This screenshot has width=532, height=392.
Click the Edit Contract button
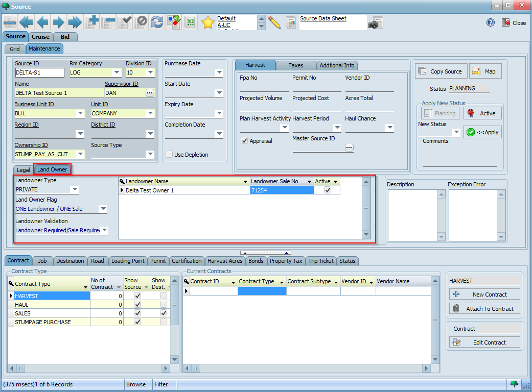(484, 342)
